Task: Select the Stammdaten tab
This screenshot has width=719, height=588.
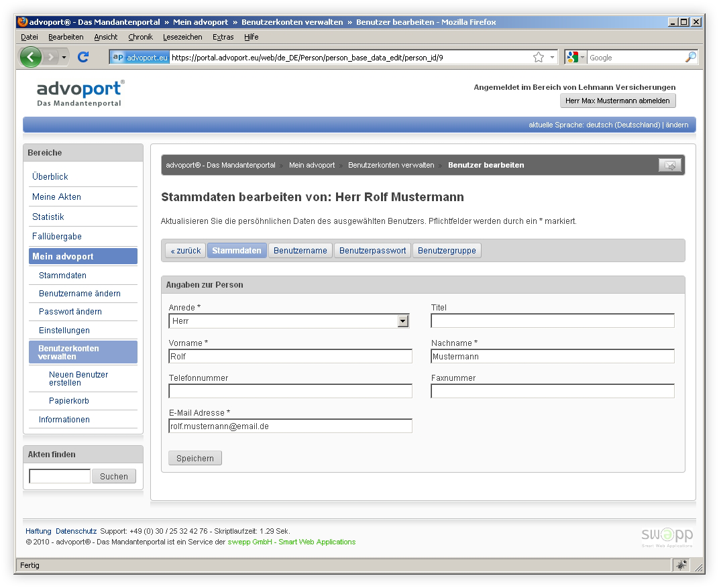Action: [x=237, y=251]
